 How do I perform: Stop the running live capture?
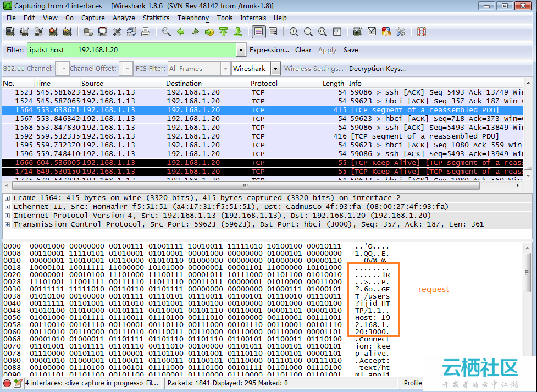pyautogui.click(x=53, y=32)
